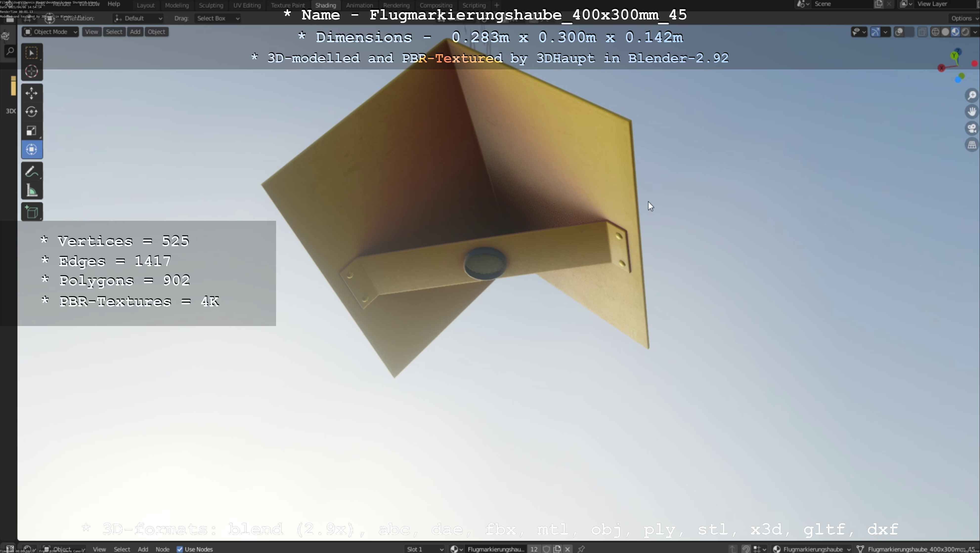This screenshot has height=553, width=980.
Task: Open the viewport View menu
Action: coord(91,32)
